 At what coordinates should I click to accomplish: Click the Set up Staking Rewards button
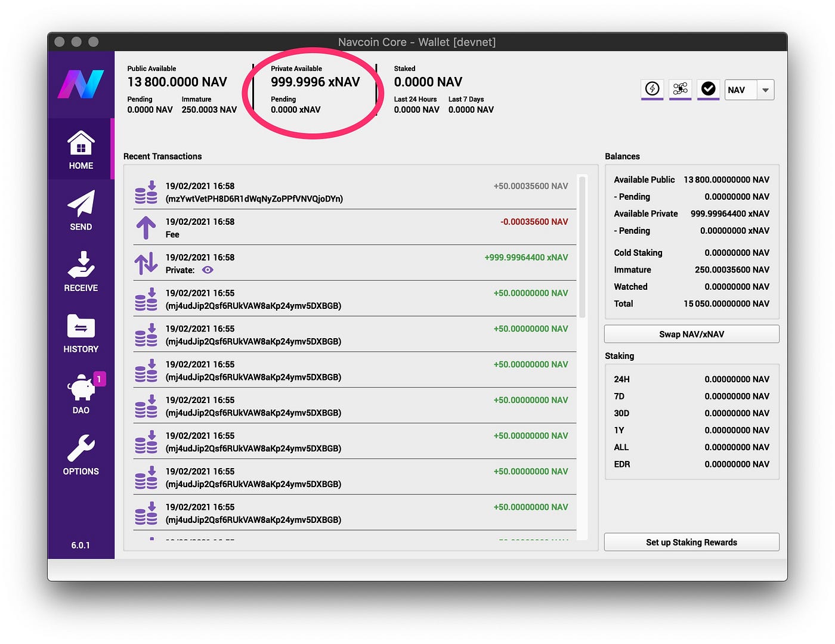tap(692, 542)
